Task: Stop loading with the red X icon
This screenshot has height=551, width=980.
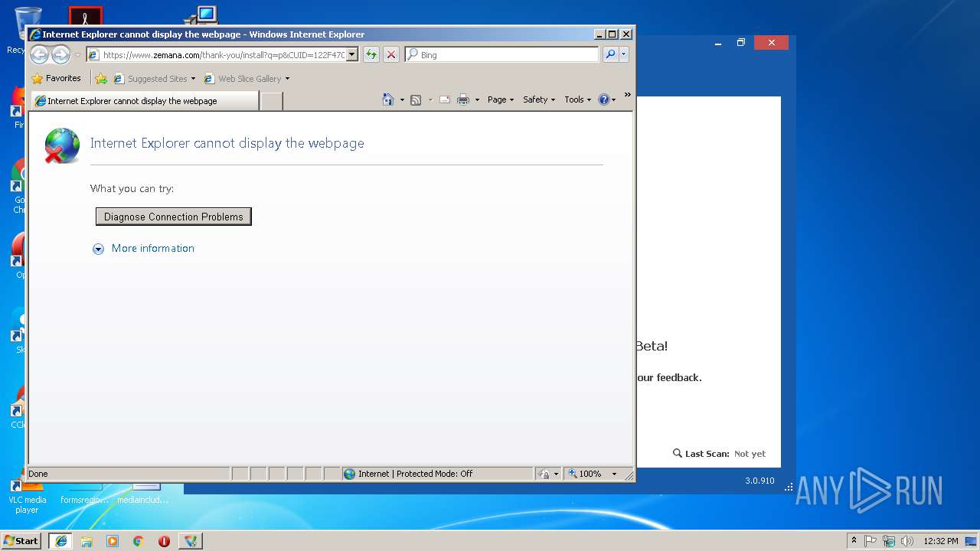Action: click(390, 54)
